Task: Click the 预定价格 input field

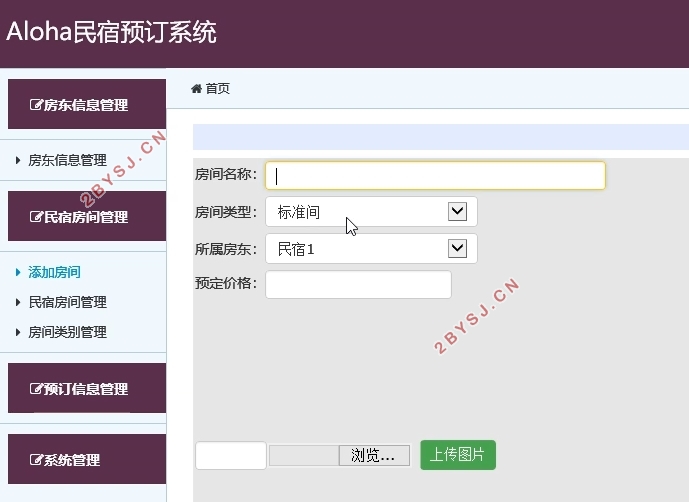Action: (x=358, y=284)
